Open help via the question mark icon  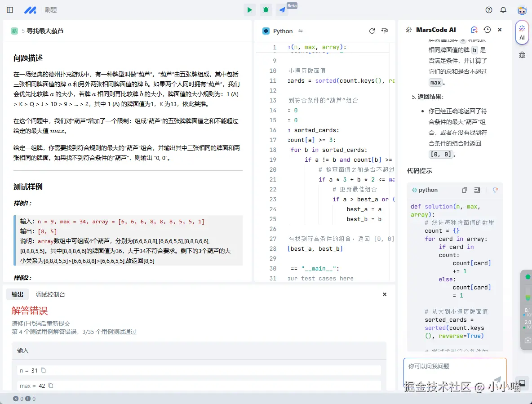click(489, 9)
